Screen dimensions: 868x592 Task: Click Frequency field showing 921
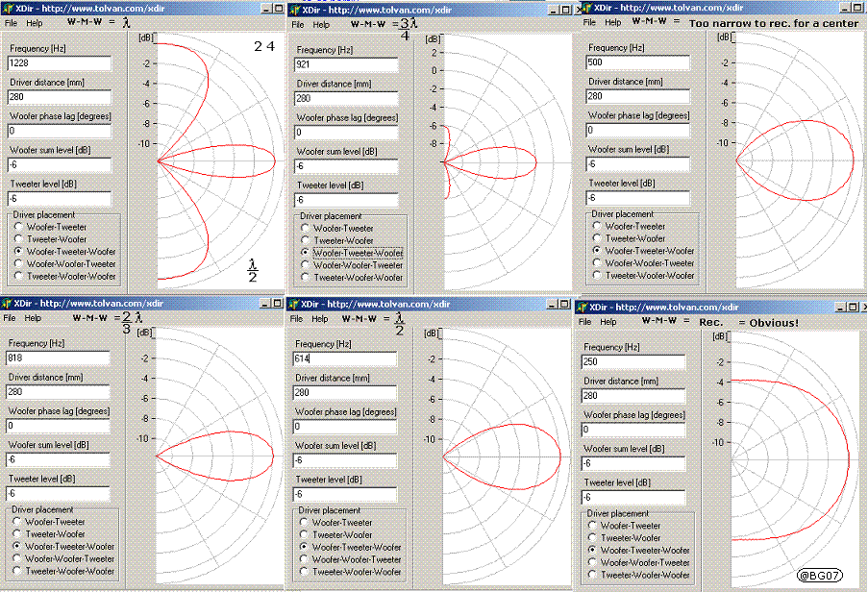click(346, 64)
